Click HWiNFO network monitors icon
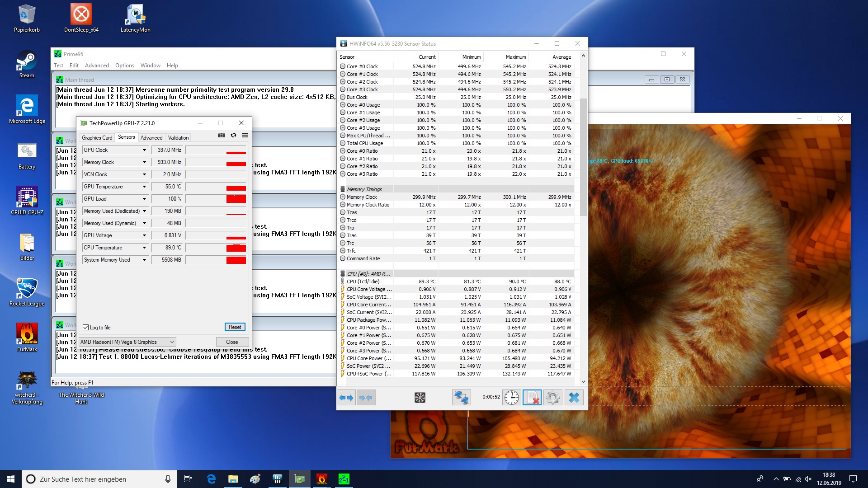This screenshot has height=488, width=868. [x=461, y=398]
